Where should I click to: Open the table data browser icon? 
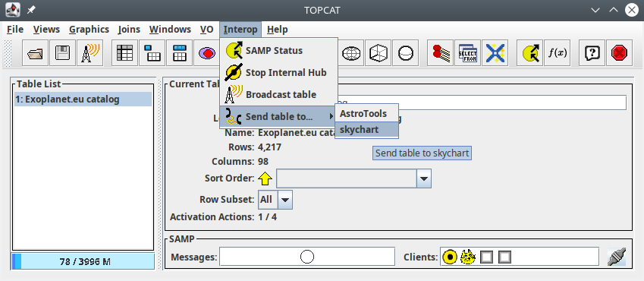(x=125, y=53)
